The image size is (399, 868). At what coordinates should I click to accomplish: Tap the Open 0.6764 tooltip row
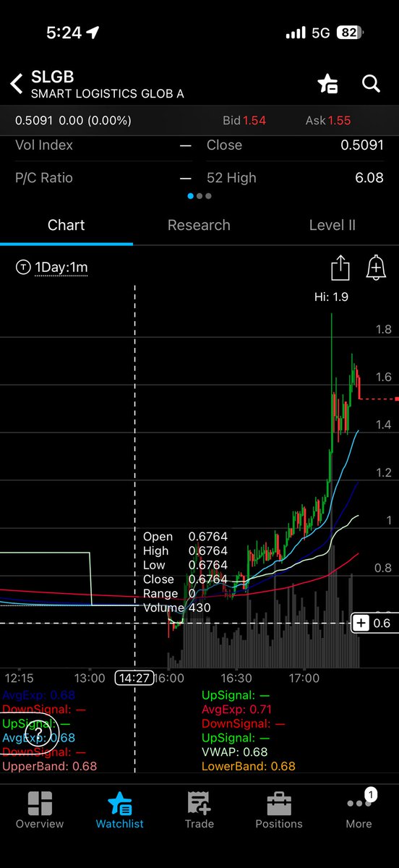[x=185, y=537]
